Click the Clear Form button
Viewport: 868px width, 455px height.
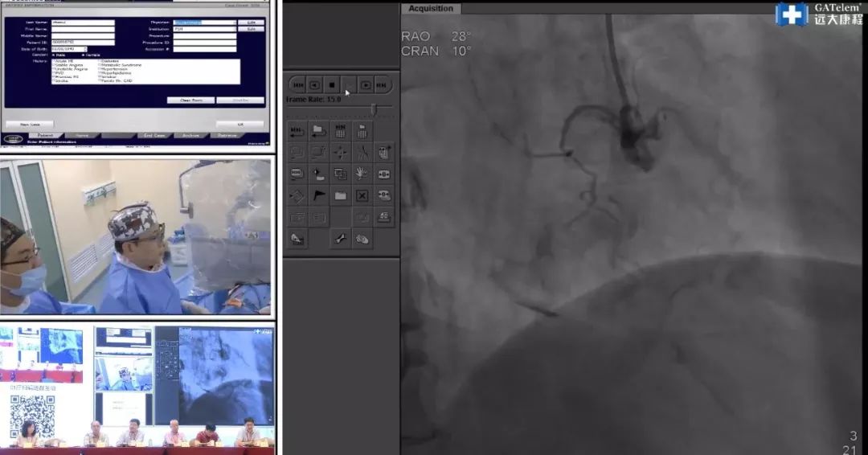(x=191, y=100)
